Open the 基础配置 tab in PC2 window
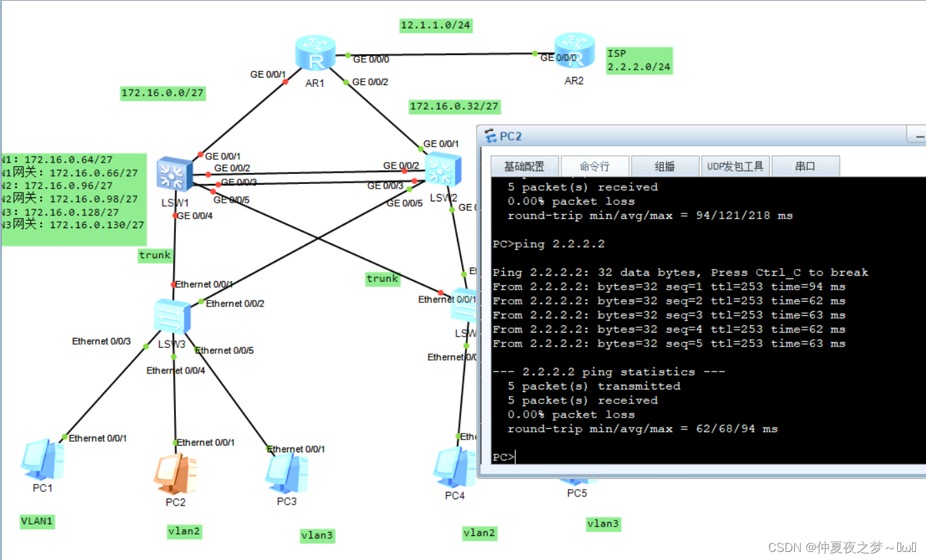The height and width of the screenshot is (560, 926). 524,166
